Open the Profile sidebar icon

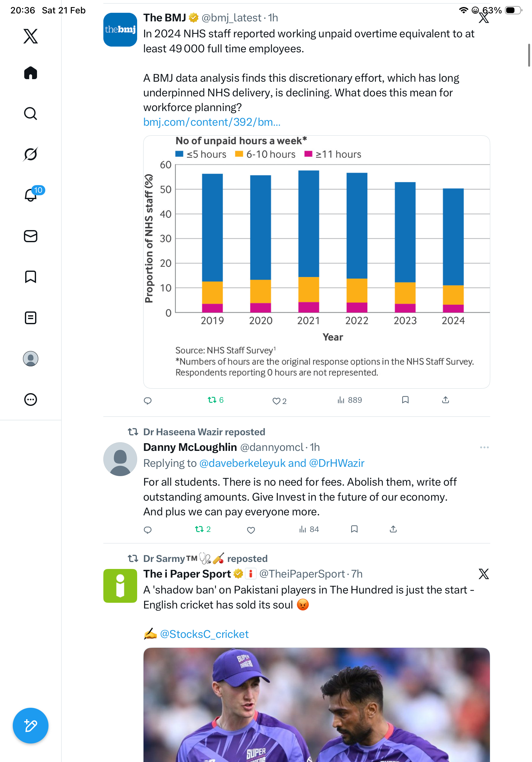pyautogui.click(x=31, y=359)
